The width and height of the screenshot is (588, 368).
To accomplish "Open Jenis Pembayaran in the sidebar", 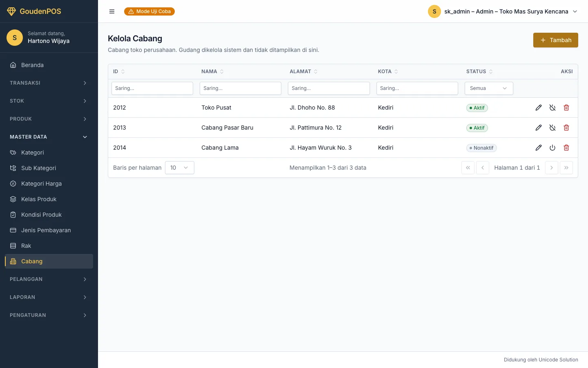I will (x=49, y=230).
